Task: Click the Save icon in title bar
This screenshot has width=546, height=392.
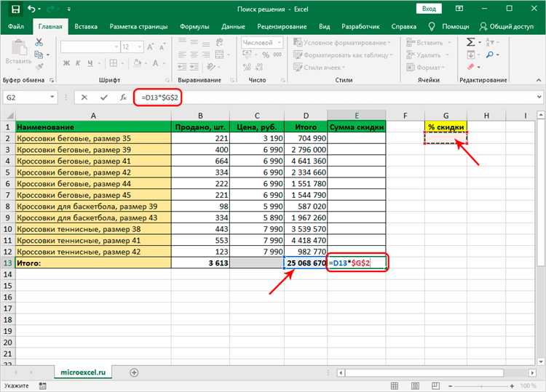Action: pos(16,9)
